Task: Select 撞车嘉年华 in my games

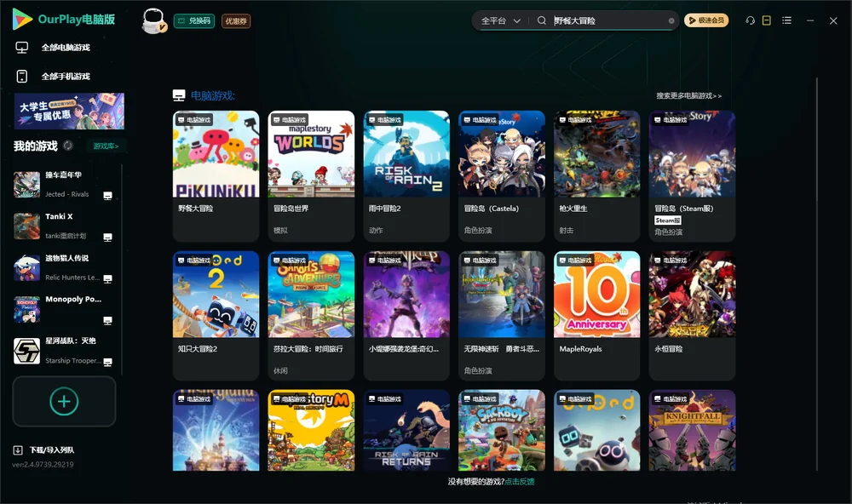Action: 64,185
